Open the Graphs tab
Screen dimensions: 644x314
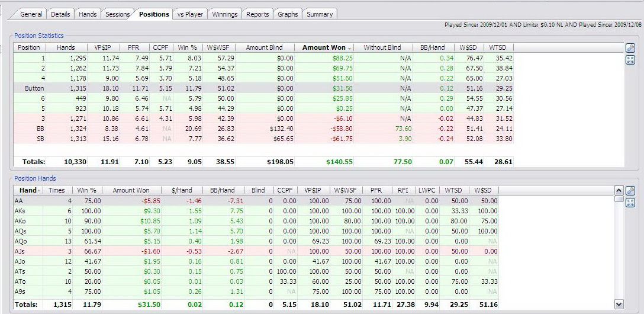tap(288, 14)
